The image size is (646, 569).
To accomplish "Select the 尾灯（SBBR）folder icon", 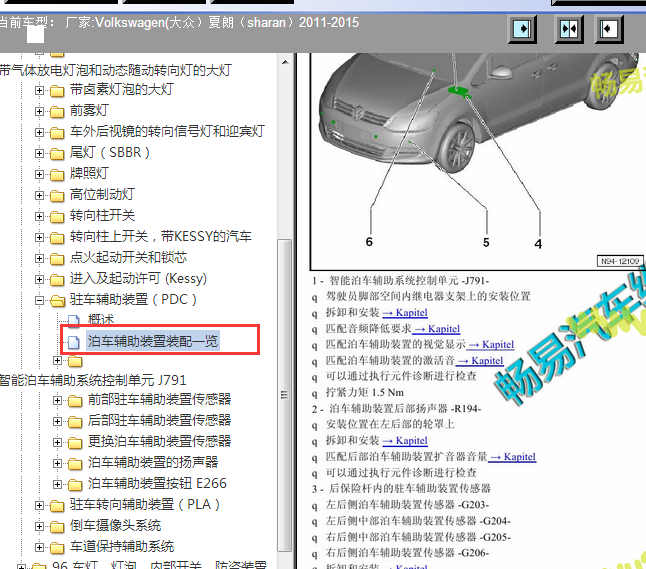I will [x=57, y=154].
